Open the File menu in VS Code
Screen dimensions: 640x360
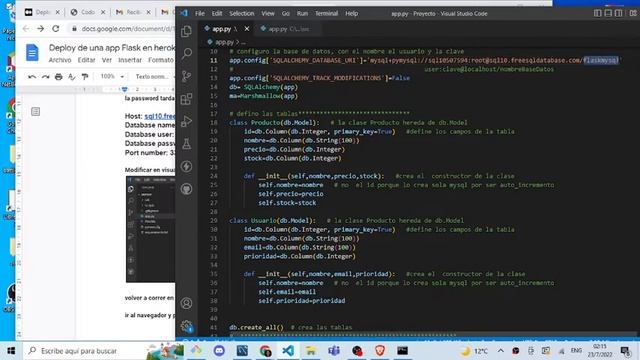(x=200, y=13)
